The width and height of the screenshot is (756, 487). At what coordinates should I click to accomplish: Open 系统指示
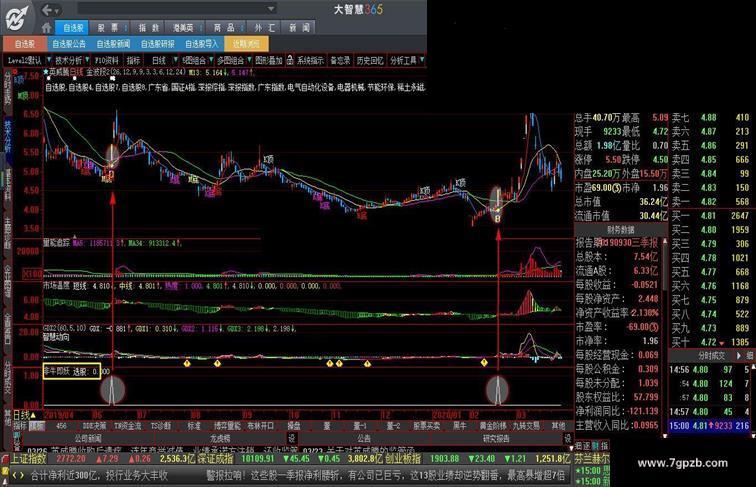click(310, 60)
